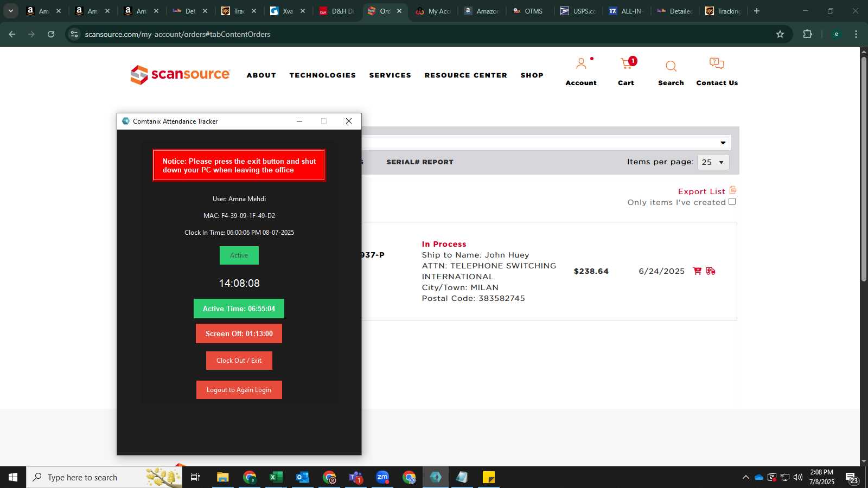Screen dimensions: 868x488
Task: Show hidden system tray icons
Action: tap(745, 477)
